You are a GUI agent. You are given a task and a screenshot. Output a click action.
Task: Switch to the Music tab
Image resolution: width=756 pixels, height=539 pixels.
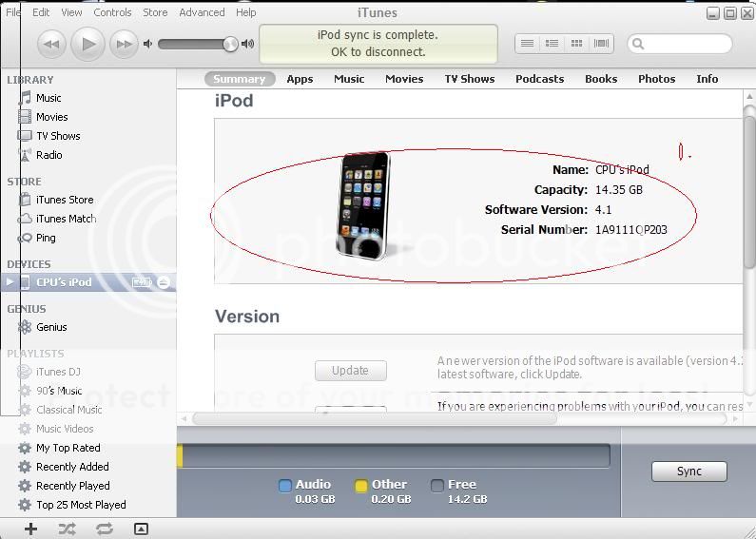click(x=349, y=79)
